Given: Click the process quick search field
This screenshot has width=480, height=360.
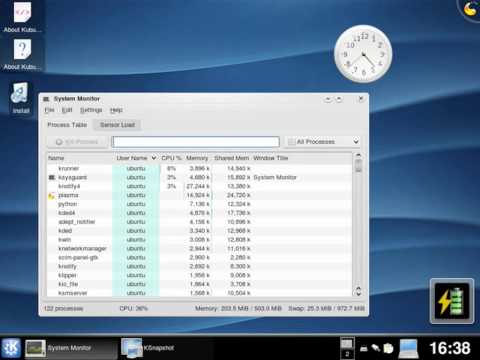Looking at the screenshot, I should coord(196,142).
